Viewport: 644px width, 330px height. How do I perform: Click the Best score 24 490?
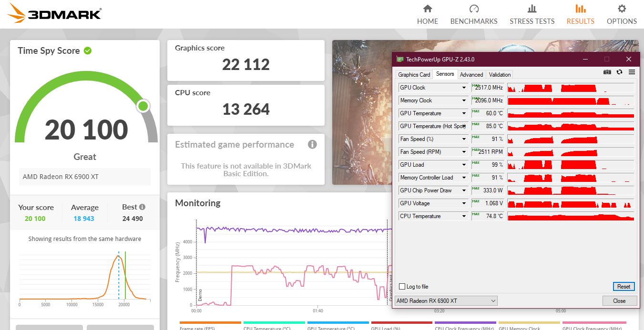[x=133, y=219]
